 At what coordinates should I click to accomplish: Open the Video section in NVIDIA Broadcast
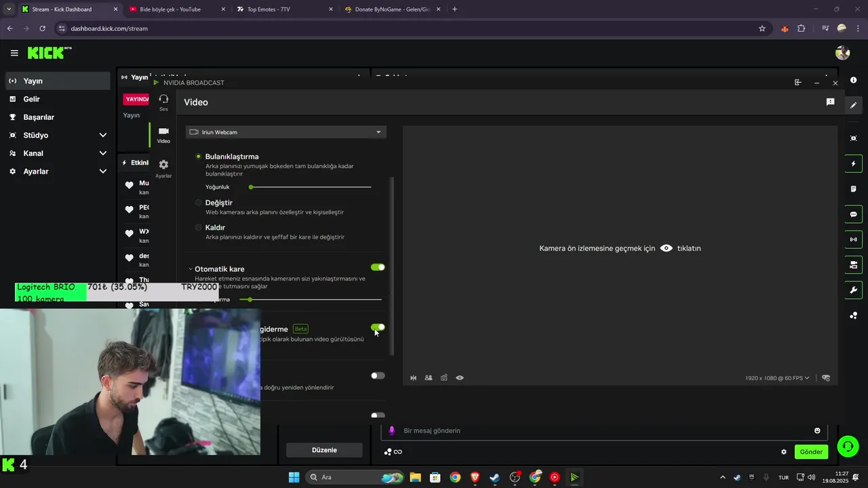(163, 135)
